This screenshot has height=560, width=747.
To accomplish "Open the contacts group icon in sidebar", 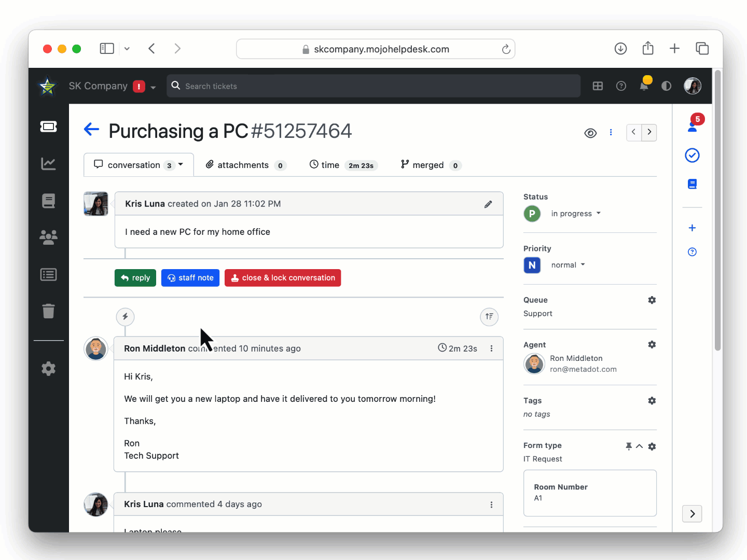I will click(48, 237).
